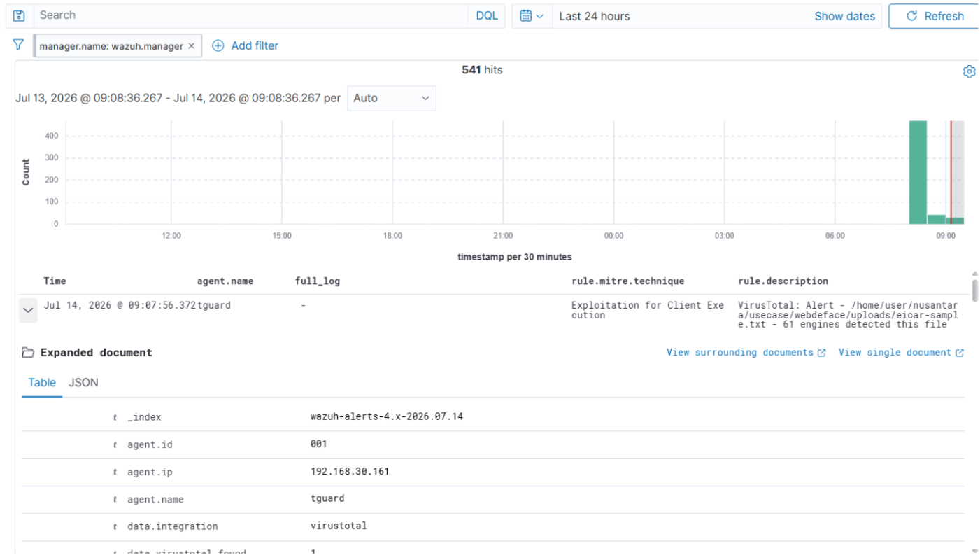980x555 pixels.
Task: Switch to the JSON tab
Action: (83, 383)
